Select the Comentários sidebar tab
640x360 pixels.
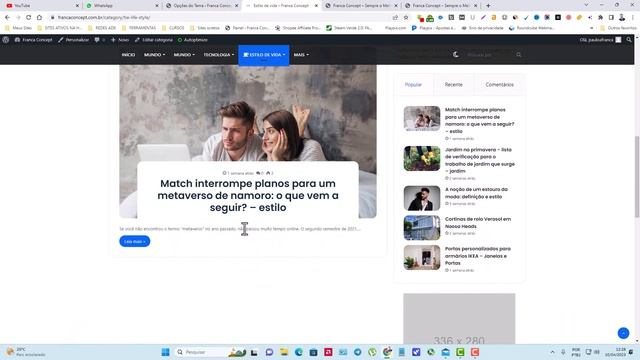[500, 84]
